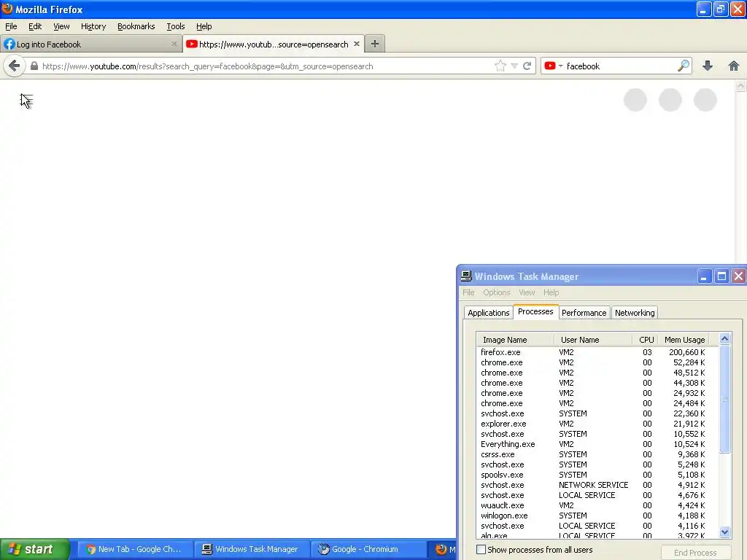Open Firefox Bookmarks menu
This screenshot has height=560, width=747.
pyautogui.click(x=136, y=26)
